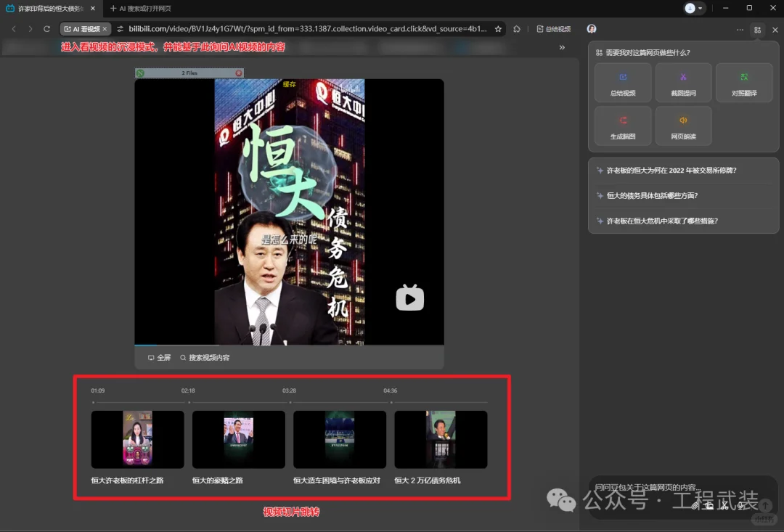Choose the 总结视频 action card

coord(623,83)
